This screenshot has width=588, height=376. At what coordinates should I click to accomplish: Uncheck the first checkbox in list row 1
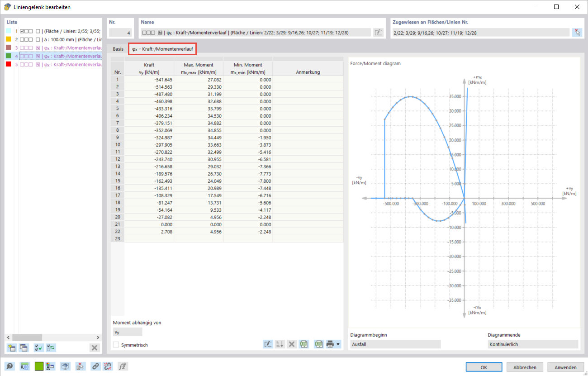(x=22, y=31)
